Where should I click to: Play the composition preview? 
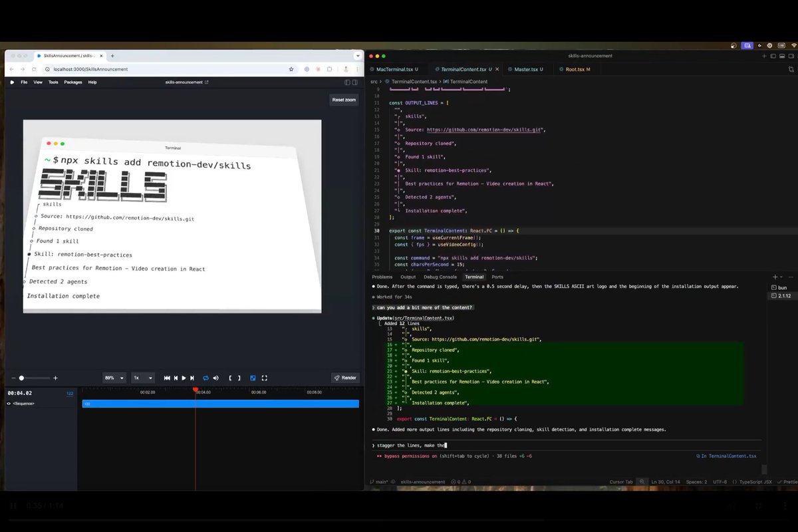[x=184, y=378]
